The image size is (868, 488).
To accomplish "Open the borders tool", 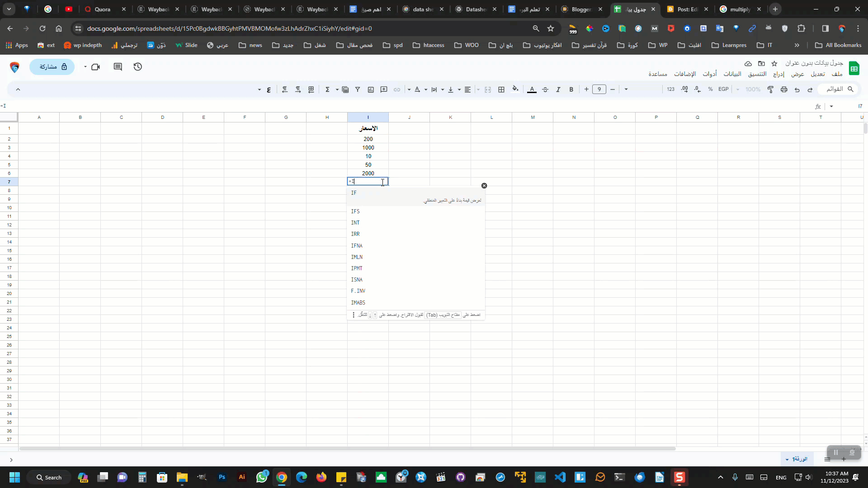I will click(501, 89).
